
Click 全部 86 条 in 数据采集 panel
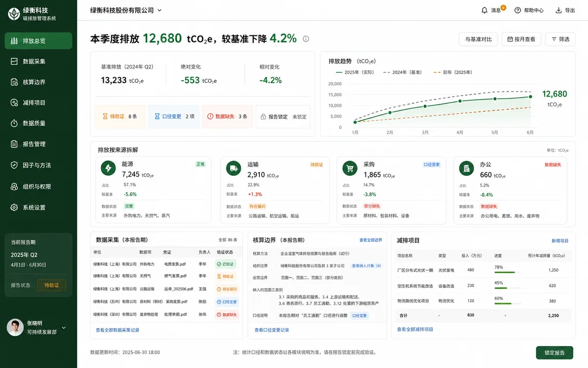228,240
